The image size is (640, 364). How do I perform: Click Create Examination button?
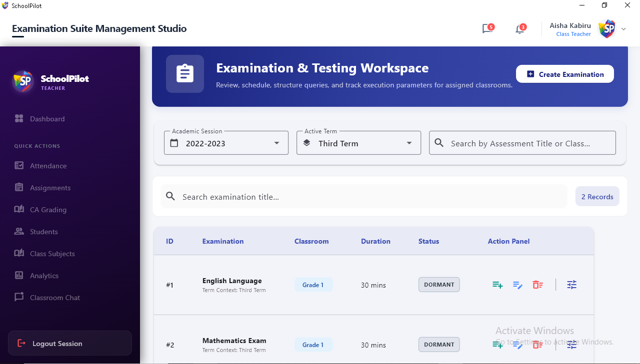coord(565,74)
